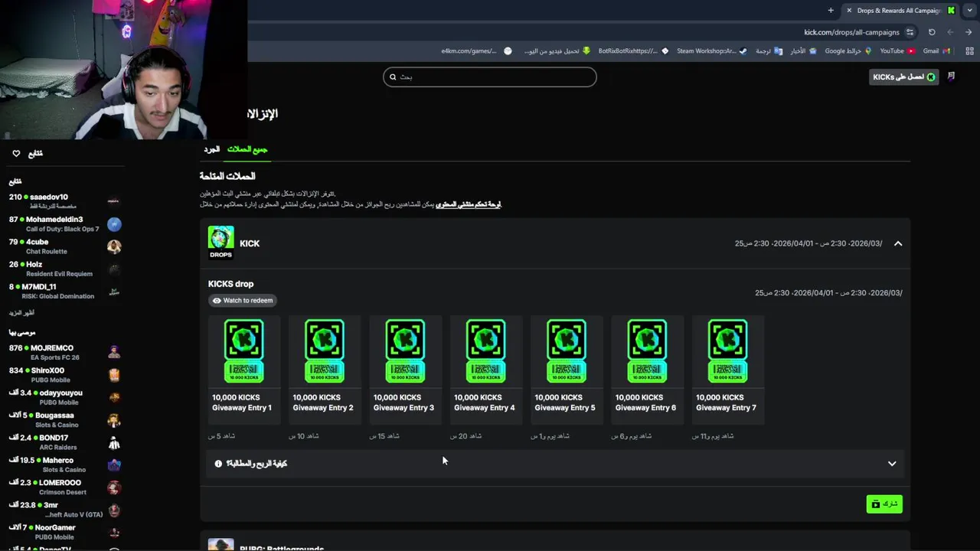Click the KICK DROPS campaign logo

[220, 243]
